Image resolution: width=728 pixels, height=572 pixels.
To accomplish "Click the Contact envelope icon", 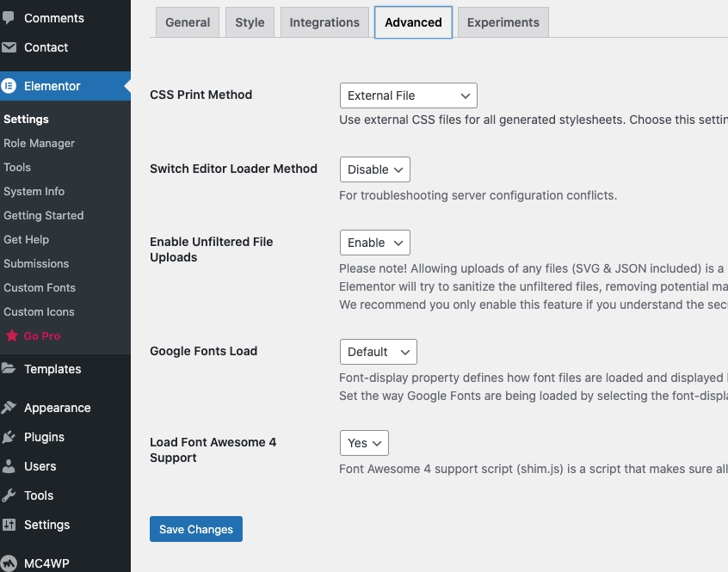I will [x=9, y=47].
